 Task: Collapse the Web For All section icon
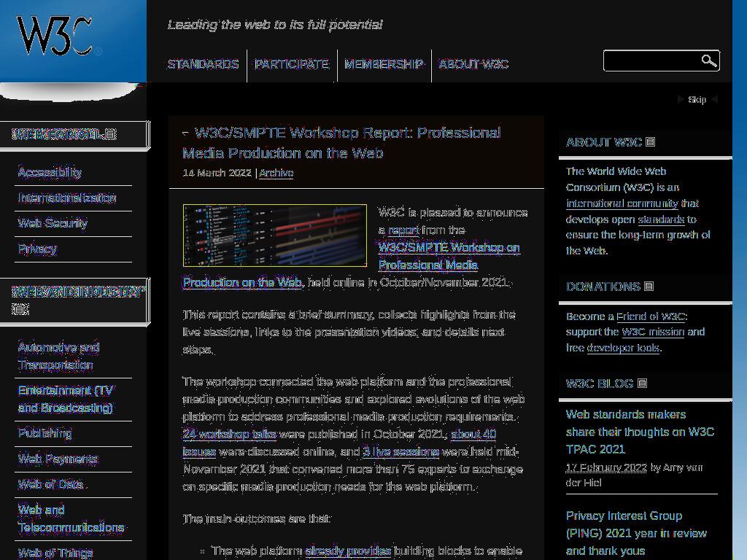[x=110, y=135]
